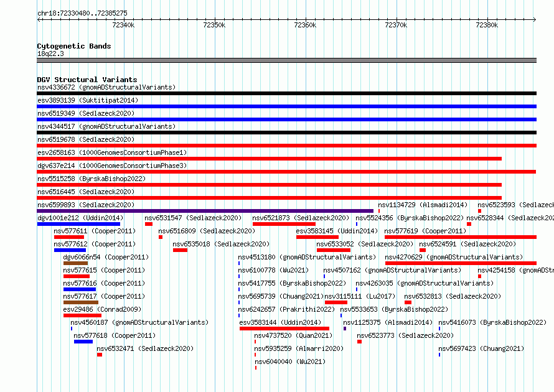Viewport: 554px width, 392px height.
Task: Click nsv5935259 Almarri2020 label
Action: (299, 348)
